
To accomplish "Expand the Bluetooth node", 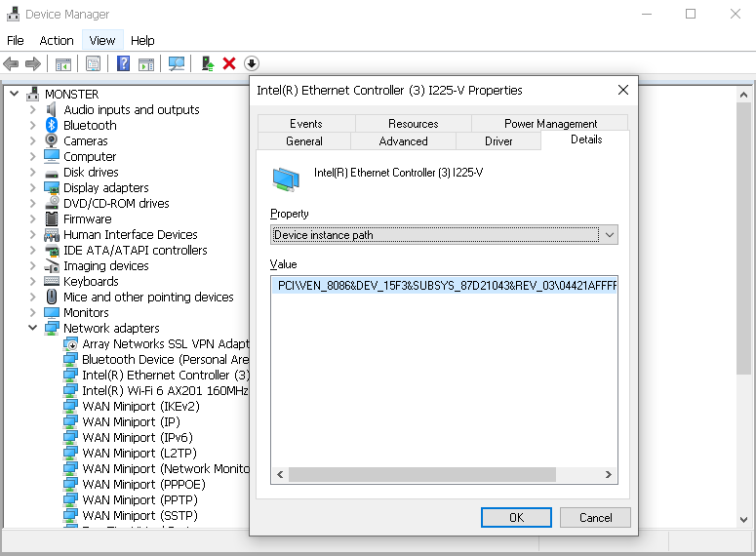I will 32,125.
